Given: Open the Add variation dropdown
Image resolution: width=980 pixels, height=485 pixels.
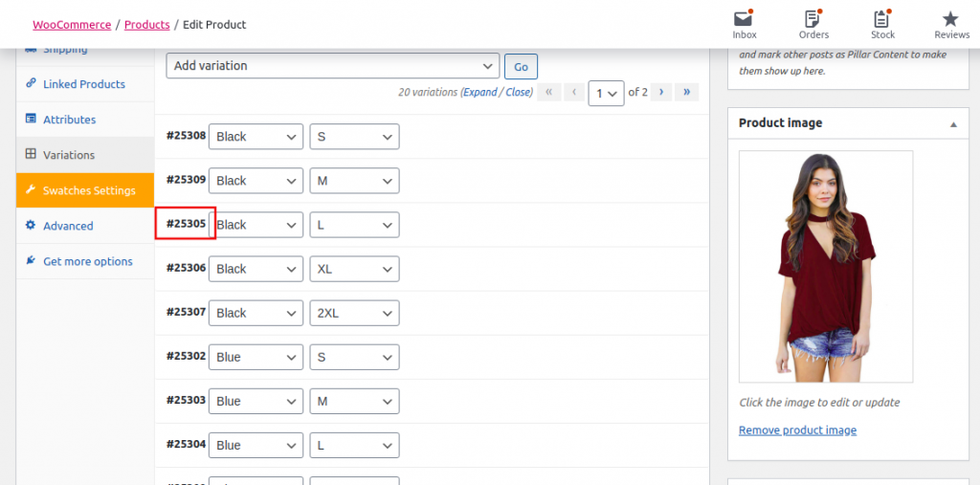Looking at the screenshot, I should (332, 66).
